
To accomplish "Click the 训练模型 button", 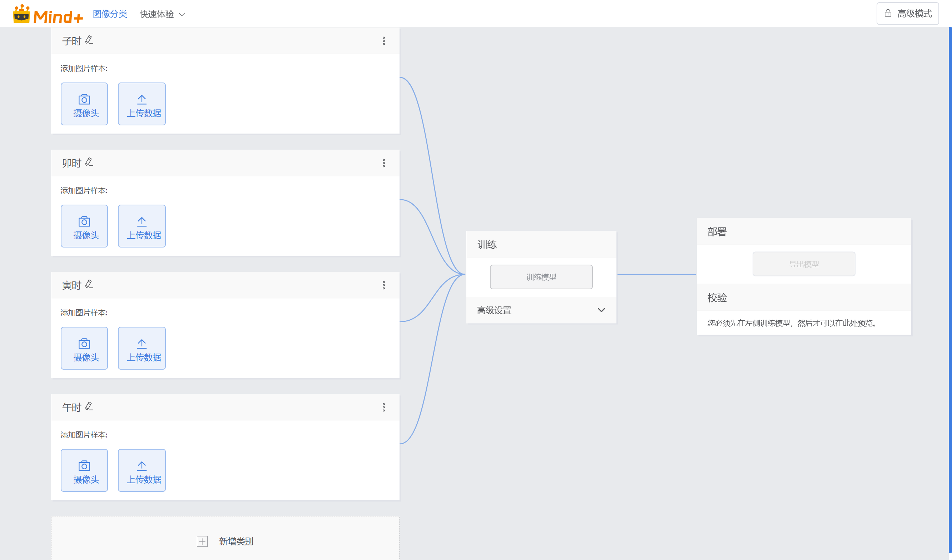I will 541,277.
